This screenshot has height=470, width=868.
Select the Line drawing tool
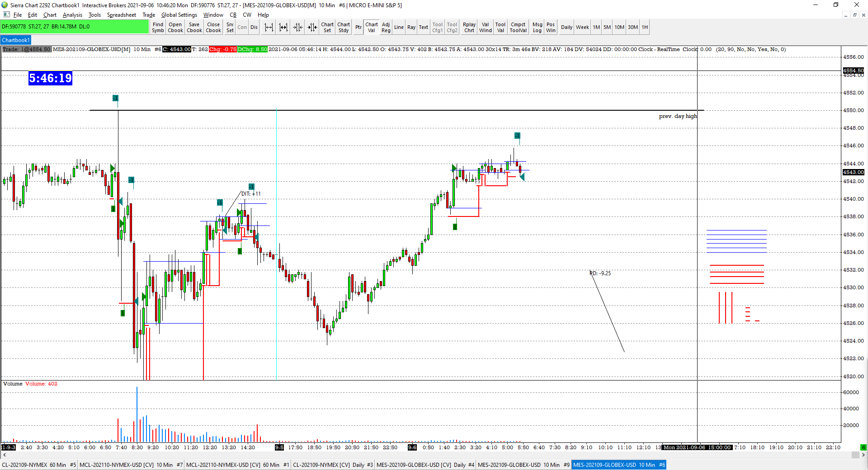399,28
